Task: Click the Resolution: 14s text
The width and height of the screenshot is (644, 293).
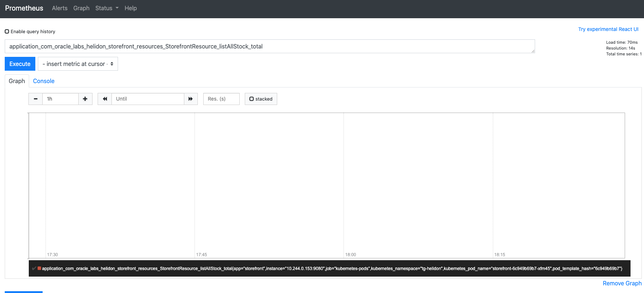Action: click(x=621, y=48)
